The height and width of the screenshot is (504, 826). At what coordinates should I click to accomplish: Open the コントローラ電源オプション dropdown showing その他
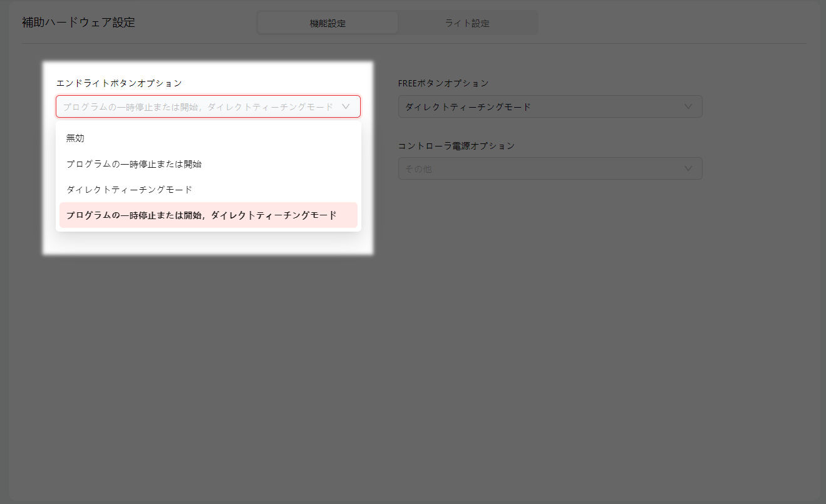pos(550,168)
